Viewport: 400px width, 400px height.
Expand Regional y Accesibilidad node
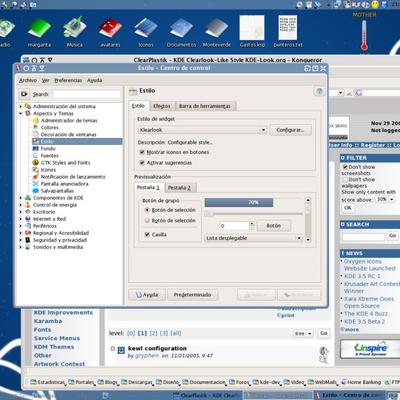click(21, 233)
